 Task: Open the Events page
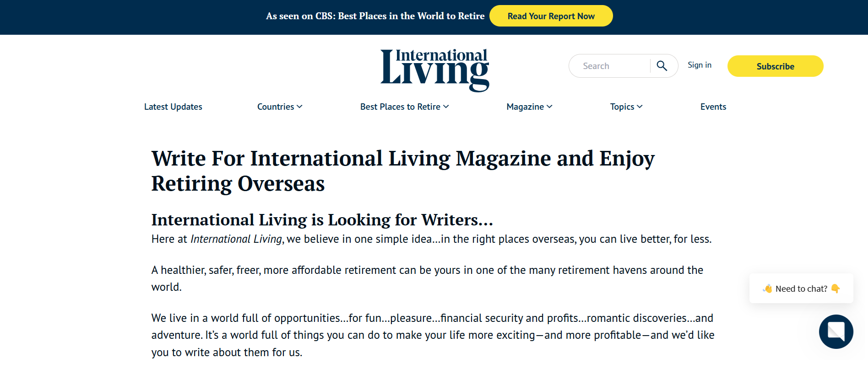tap(713, 107)
